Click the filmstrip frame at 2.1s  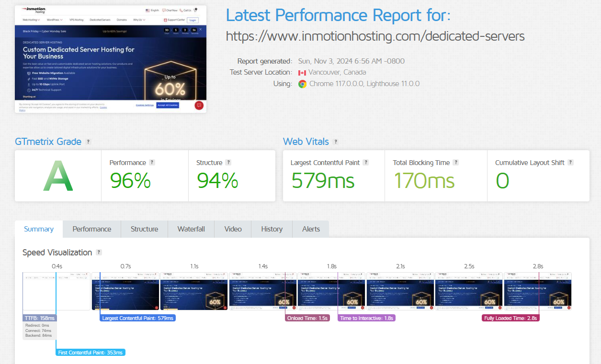(x=400, y=291)
